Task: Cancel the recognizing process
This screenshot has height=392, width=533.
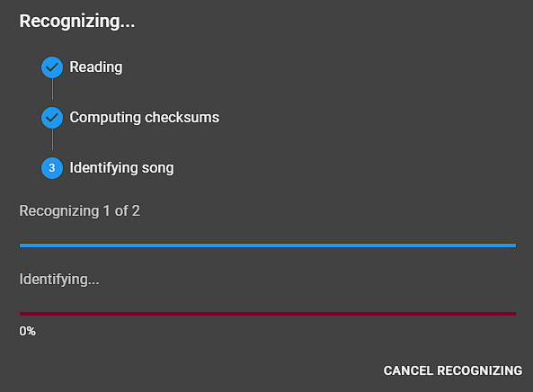Action: [x=453, y=370]
